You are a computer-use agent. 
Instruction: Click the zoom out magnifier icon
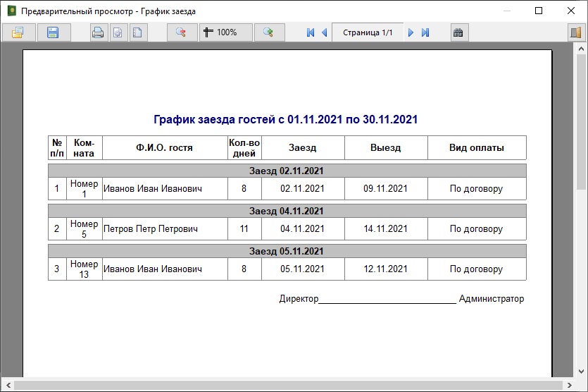(x=182, y=32)
